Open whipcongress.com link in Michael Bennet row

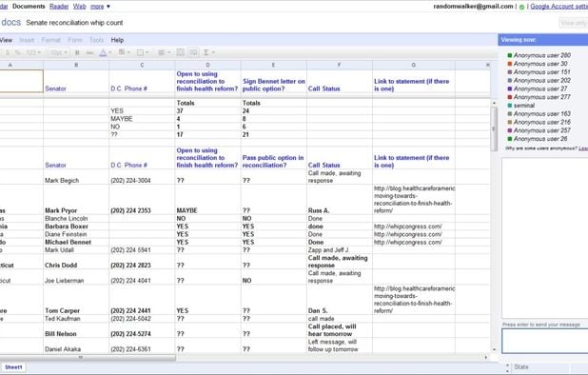click(x=407, y=243)
